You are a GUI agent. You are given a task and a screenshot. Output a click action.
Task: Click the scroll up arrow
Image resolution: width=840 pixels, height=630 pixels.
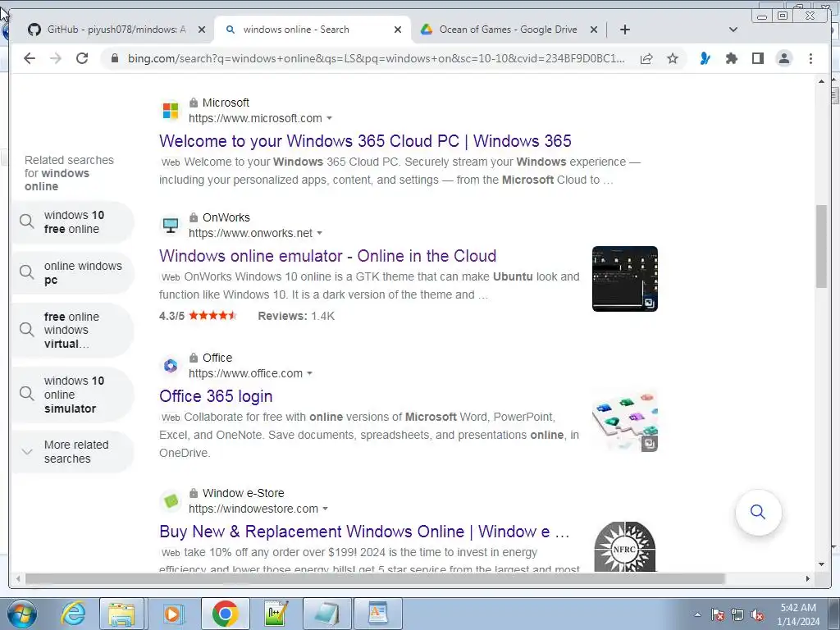pos(821,81)
